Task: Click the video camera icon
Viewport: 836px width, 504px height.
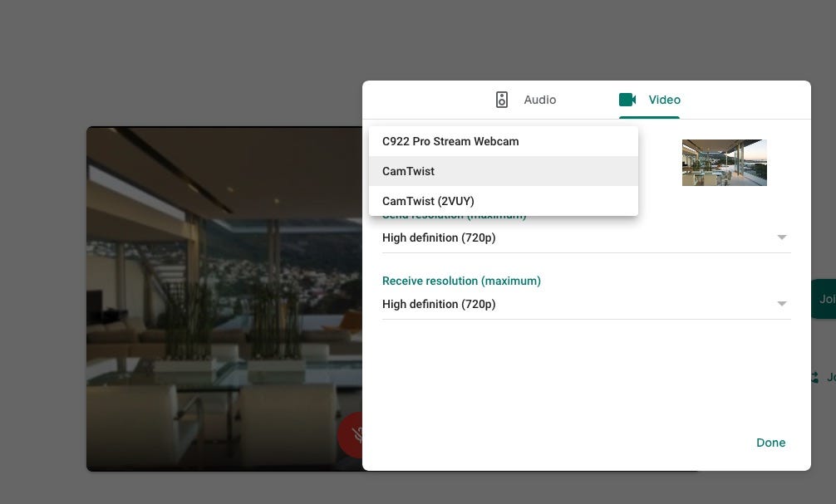Action: click(627, 100)
